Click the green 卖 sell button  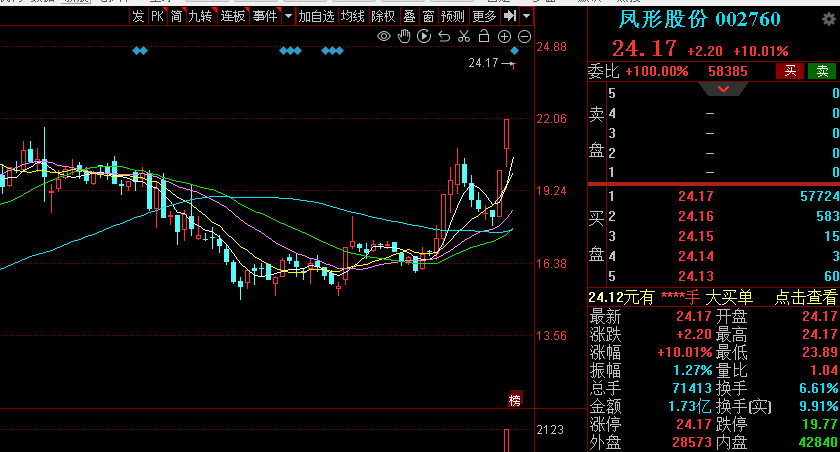click(x=822, y=71)
